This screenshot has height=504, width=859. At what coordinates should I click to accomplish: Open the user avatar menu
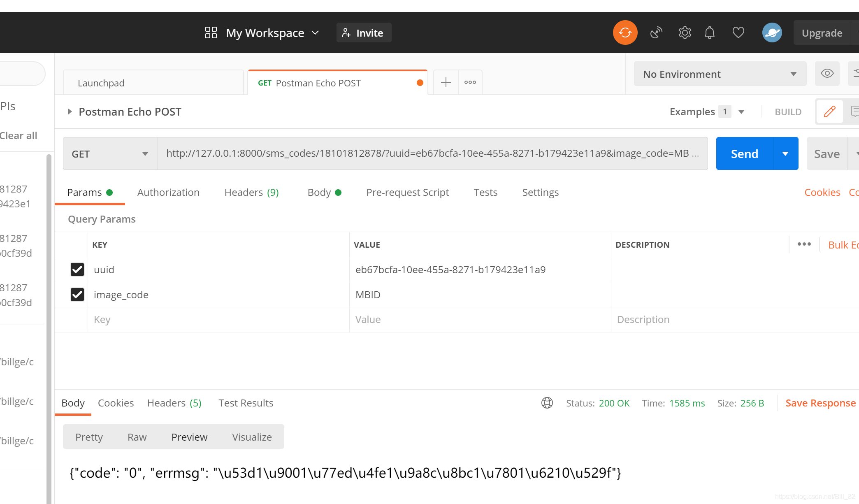coord(772,33)
